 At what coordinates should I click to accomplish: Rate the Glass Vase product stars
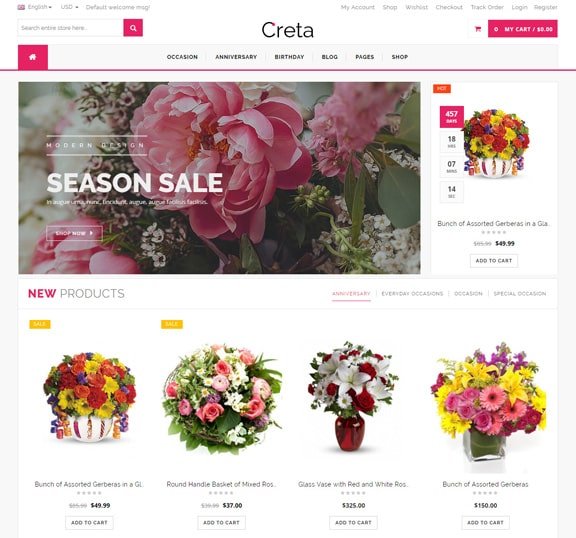pos(353,493)
